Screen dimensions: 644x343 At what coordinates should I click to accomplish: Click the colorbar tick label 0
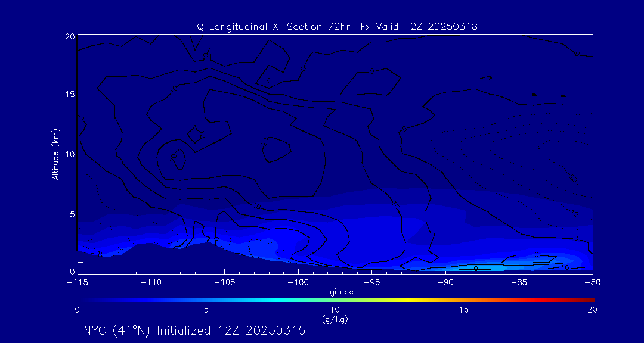[77, 310]
